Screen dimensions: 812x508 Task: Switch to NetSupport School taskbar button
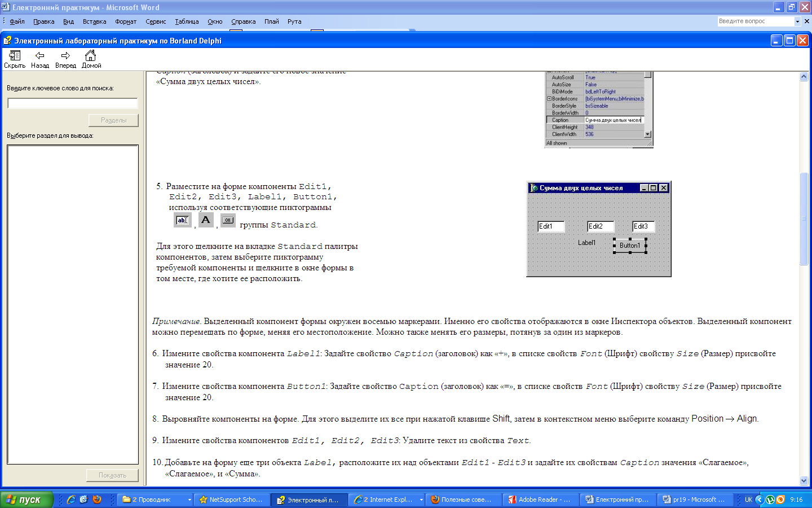point(232,500)
